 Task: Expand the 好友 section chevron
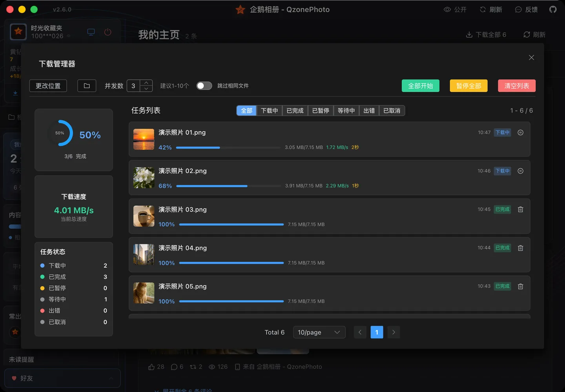(x=111, y=378)
